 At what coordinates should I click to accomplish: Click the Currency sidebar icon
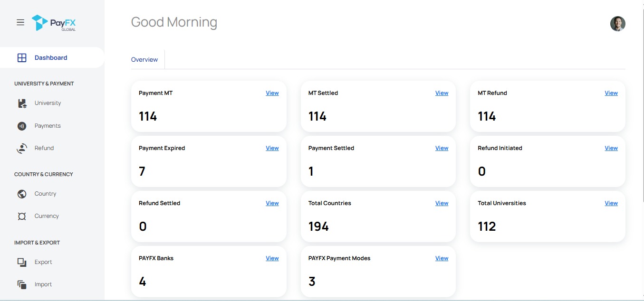click(22, 216)
